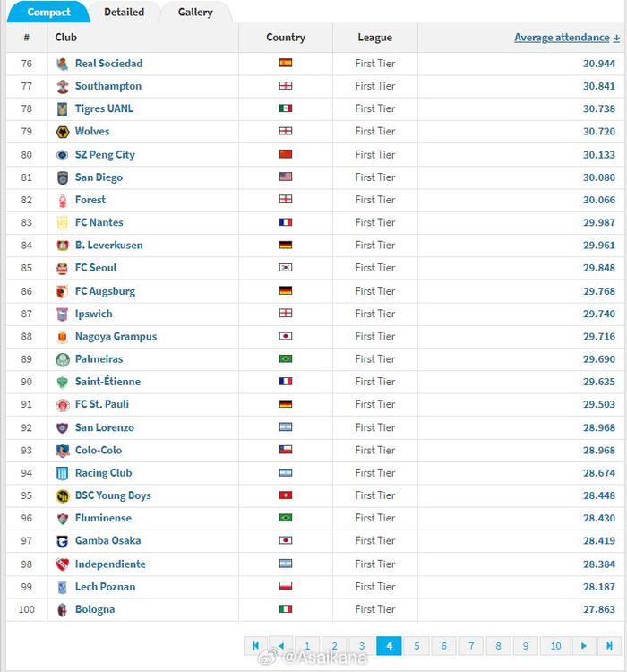Click the Chile flag beside Colo-Colo

tap(286, 450)
